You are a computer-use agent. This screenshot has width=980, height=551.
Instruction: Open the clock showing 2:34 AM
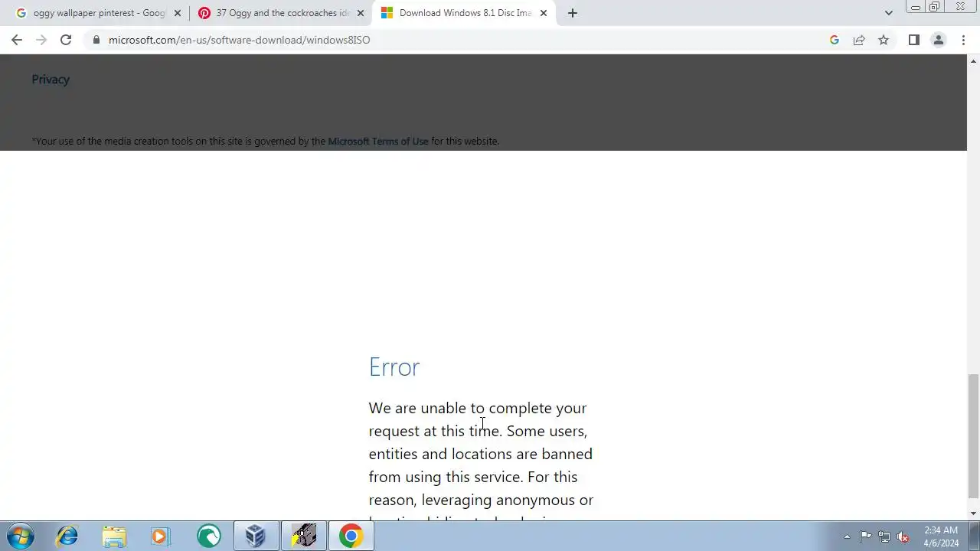[941, 536]
